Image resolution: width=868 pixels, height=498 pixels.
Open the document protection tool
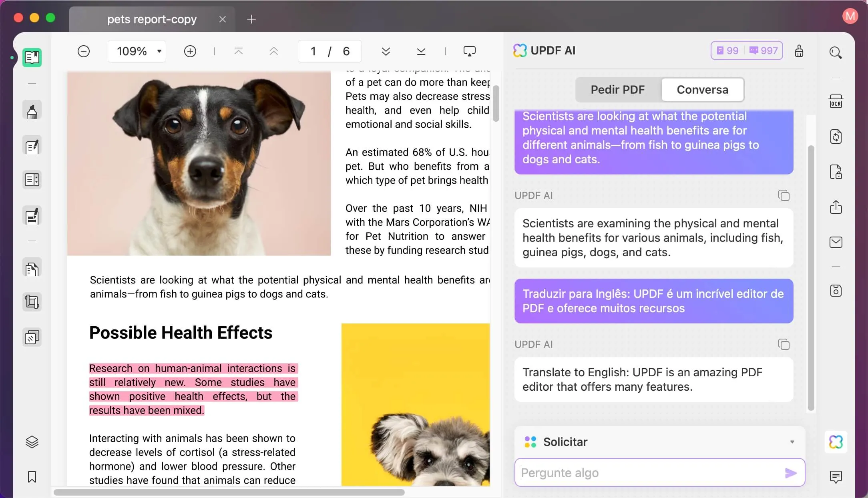tap(836, 171)
